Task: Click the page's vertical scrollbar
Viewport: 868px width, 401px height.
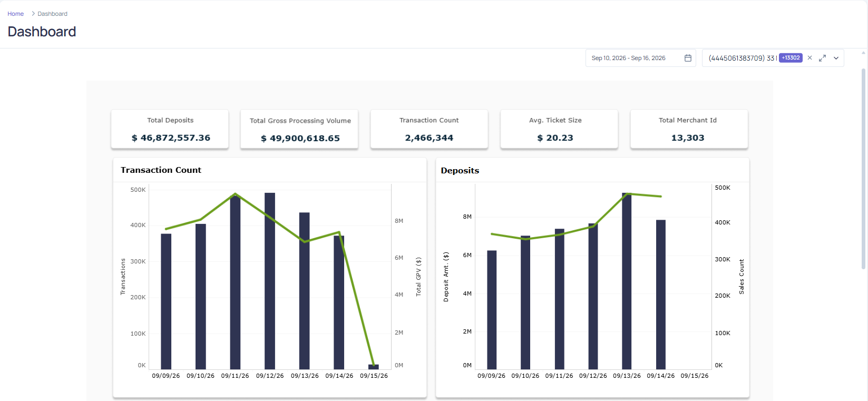Action: click(x=863, y=169)
